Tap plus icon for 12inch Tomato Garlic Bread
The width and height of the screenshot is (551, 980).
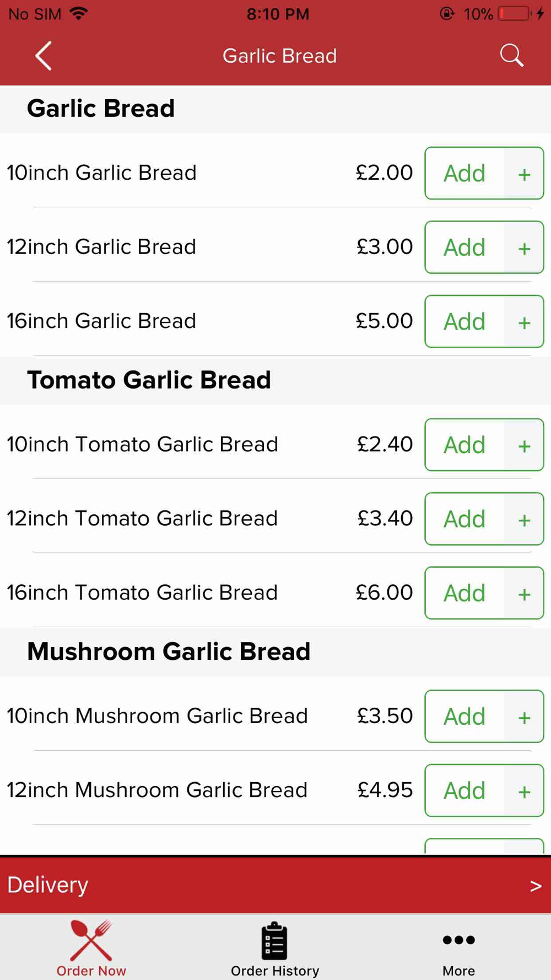(524, 519)
